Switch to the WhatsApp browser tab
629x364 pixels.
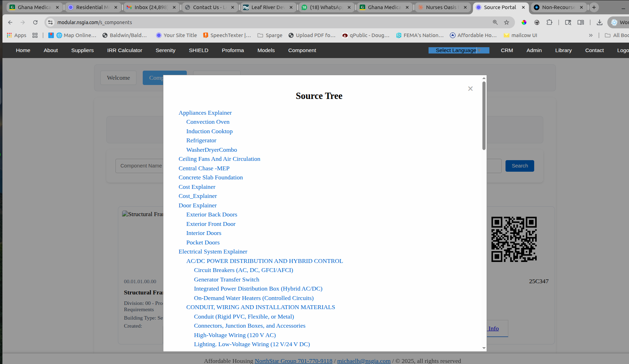point(325,7)
